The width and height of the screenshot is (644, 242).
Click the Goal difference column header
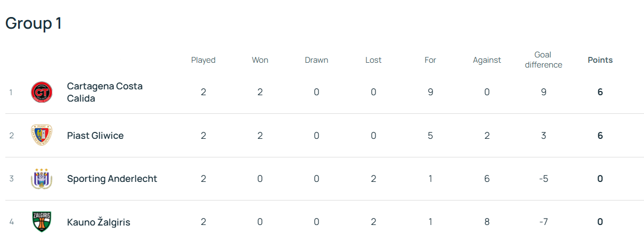pyautogui.click(x=543, y=60)
